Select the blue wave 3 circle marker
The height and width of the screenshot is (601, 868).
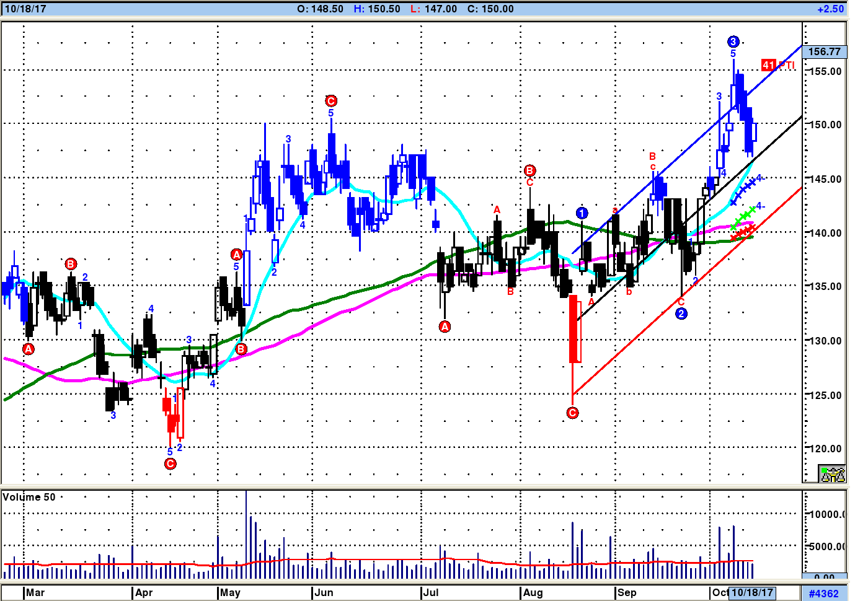click(x=733, y=42)
